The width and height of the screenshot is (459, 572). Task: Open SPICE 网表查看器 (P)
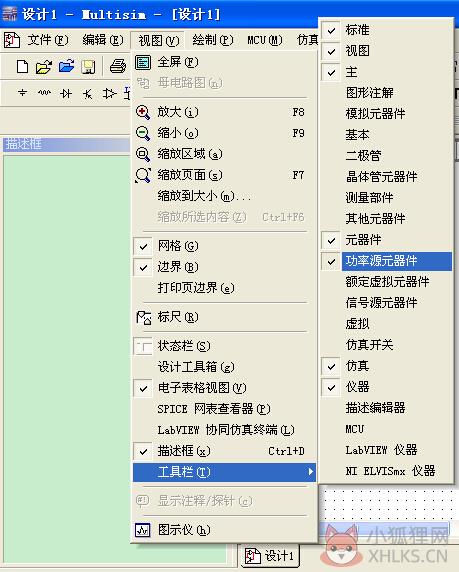tap(223, 409)
